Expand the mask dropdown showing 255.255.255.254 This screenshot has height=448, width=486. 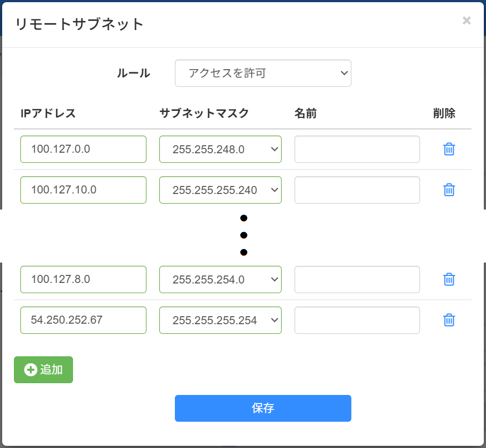coord(220,320)
